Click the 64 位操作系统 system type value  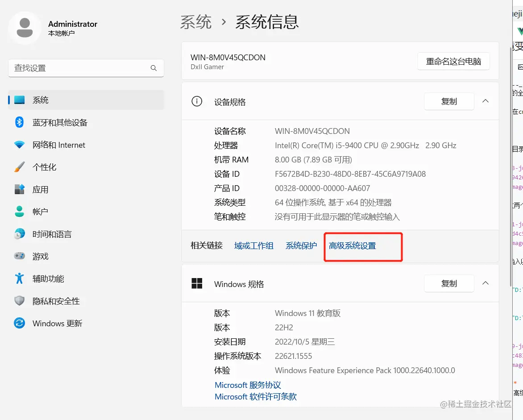coord(333,203)
